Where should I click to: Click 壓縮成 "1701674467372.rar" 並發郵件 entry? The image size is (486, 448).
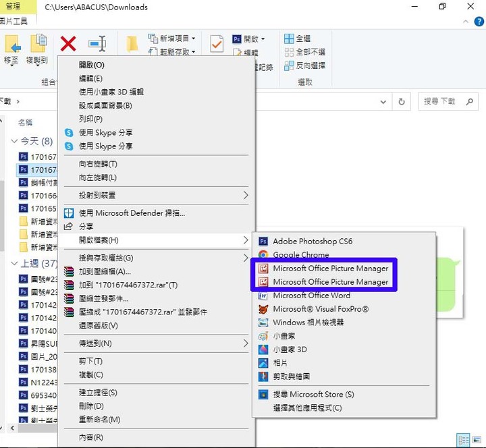(x=156, y=312)
